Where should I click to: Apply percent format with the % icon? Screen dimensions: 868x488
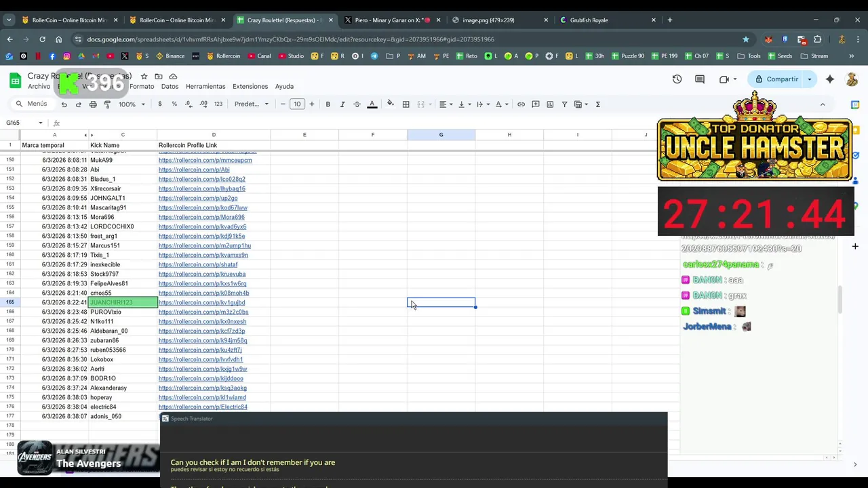[x=174, y=104]
